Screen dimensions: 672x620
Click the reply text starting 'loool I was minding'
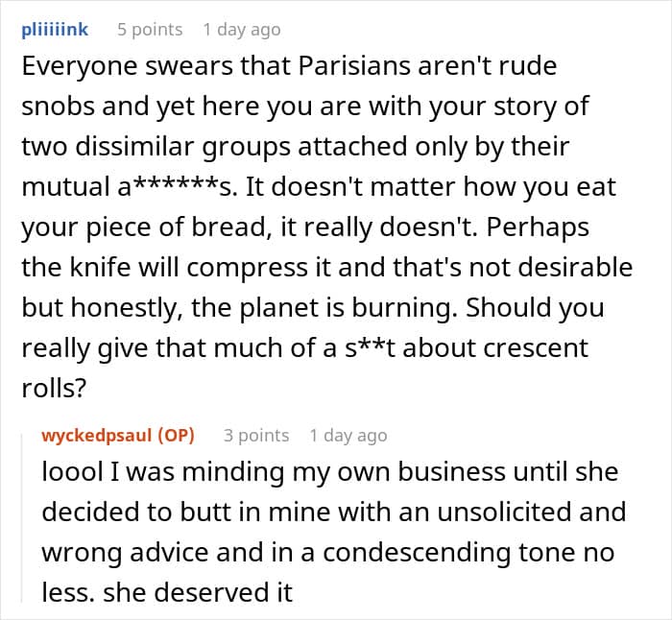pos(334,532)
